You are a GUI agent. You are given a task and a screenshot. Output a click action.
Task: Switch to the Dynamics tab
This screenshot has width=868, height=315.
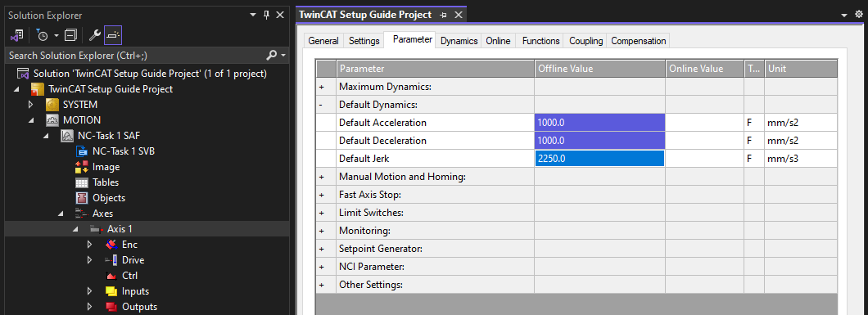point(459,41)
